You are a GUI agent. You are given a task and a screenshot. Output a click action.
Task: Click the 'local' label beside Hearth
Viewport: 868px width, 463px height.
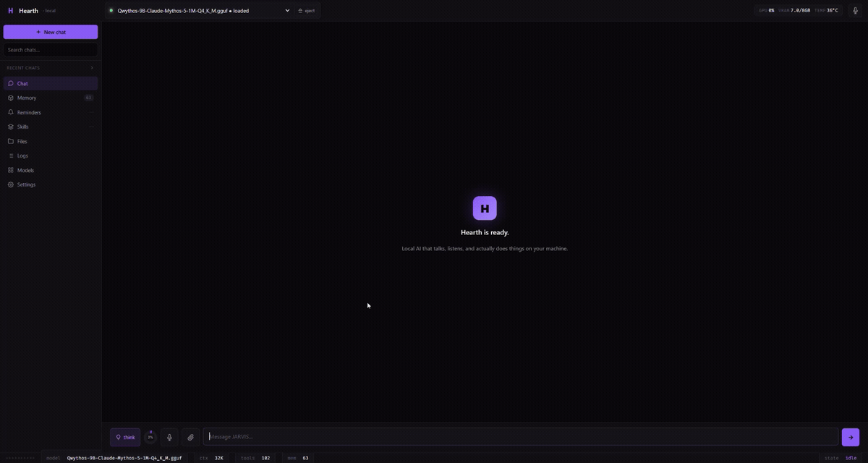click(50, 11)
